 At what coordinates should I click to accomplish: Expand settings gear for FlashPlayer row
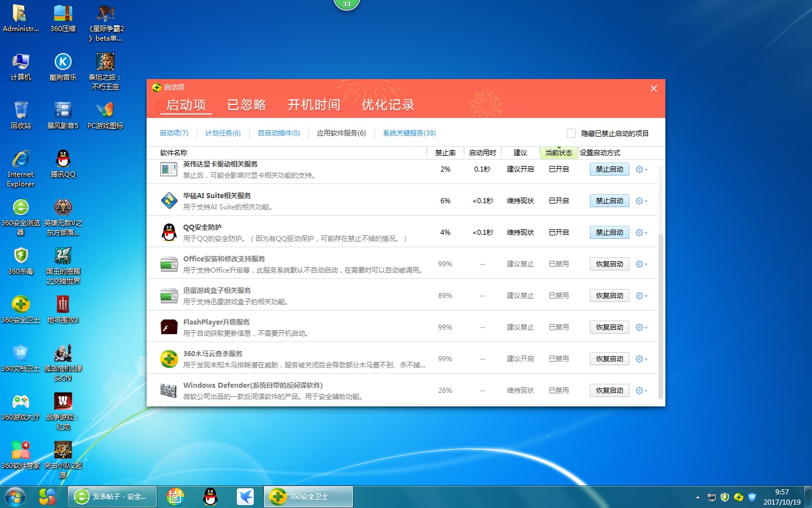641,327
